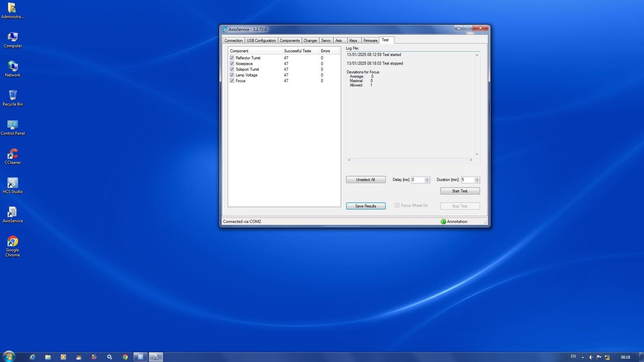Launch CCleaner from the desktop
This screenshot has width=644, height=362.
tap(13, 154)
